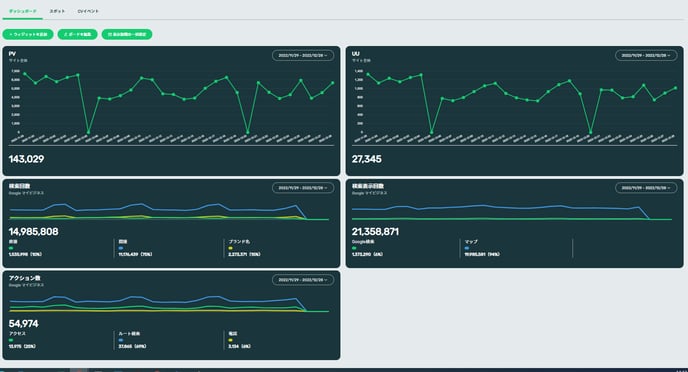Screen dimensions: 688x372
Task: Click the third green bulk period button
Action: point(127,34)
